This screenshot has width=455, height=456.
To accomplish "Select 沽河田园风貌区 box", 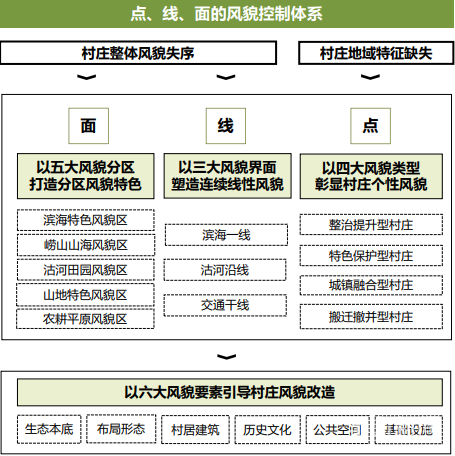I will tap(86, 270).
